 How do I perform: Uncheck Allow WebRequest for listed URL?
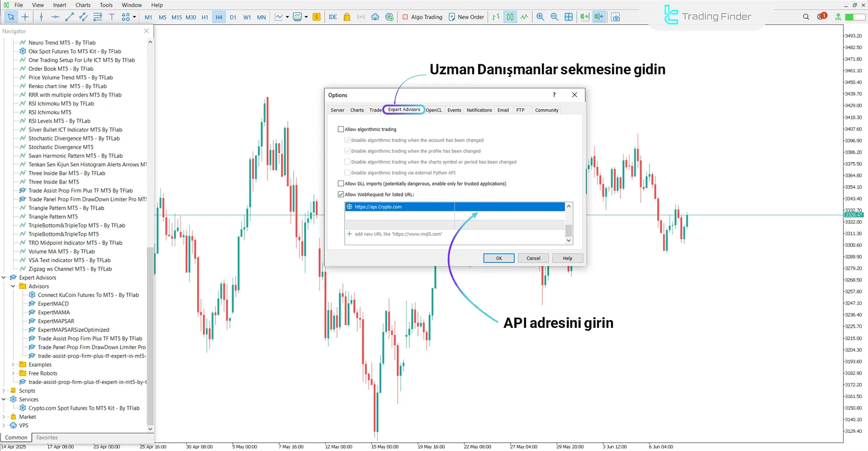pyautogui.click(x=341, y=194)
